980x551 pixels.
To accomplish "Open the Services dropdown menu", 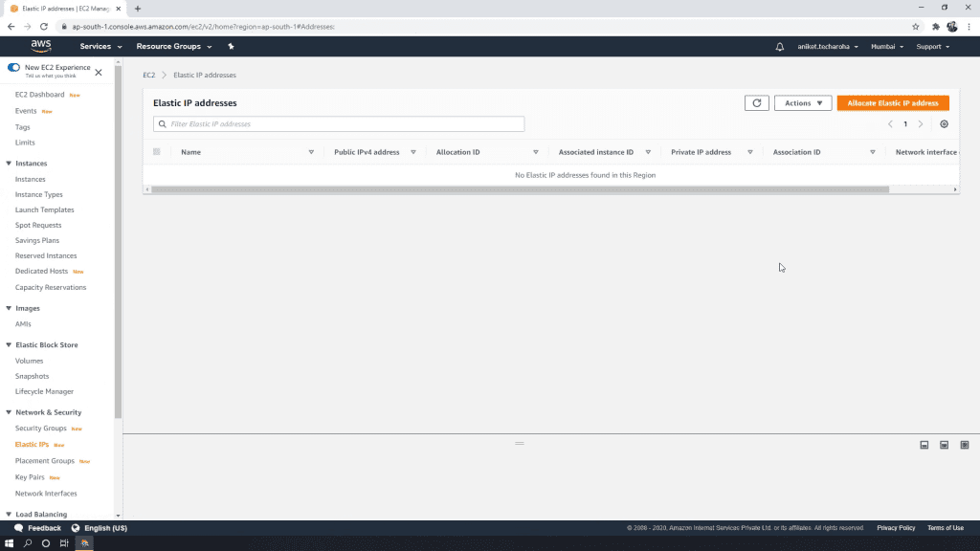I will click(x=100, y=46).
